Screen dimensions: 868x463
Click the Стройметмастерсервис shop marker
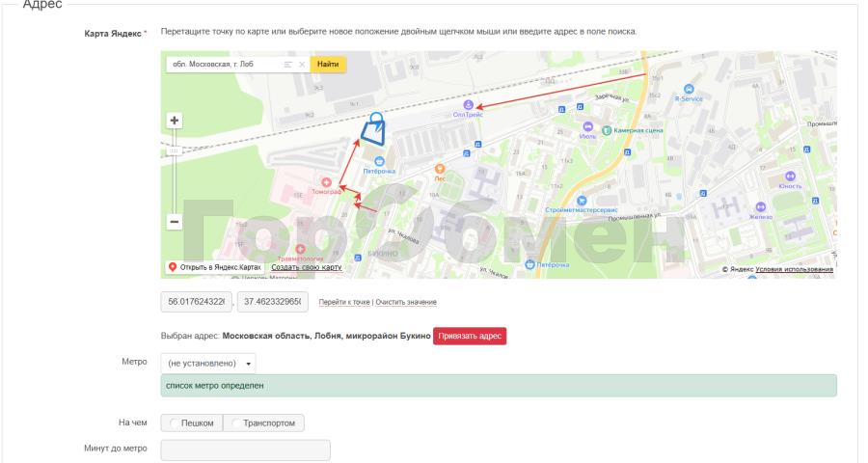582,201
